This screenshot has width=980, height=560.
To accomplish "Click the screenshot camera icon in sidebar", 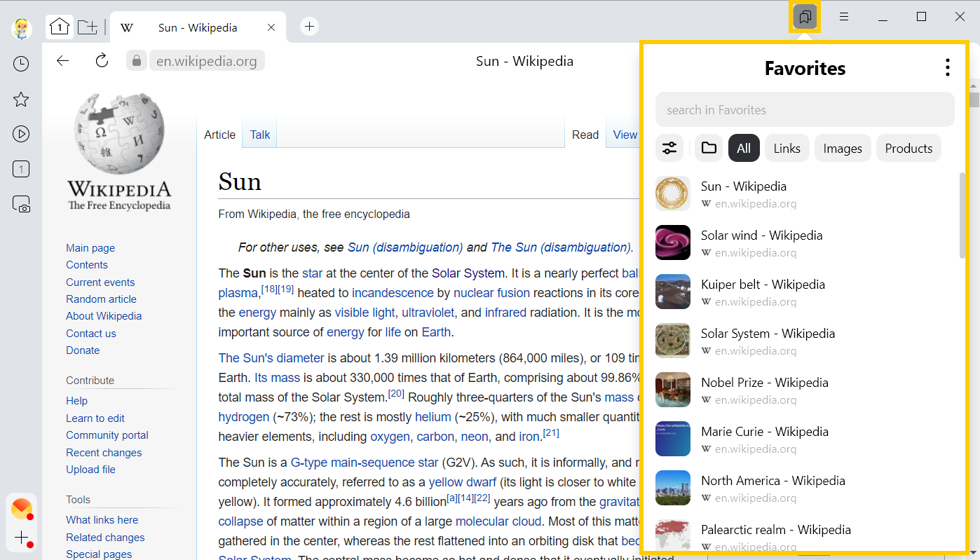I will click(21, 204).
